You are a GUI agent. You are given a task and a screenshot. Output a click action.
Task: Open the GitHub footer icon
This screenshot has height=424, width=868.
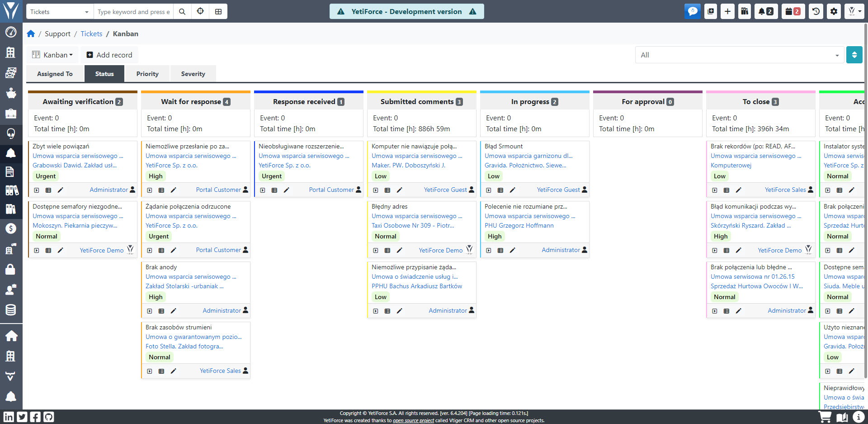click(x=48, y=417)
